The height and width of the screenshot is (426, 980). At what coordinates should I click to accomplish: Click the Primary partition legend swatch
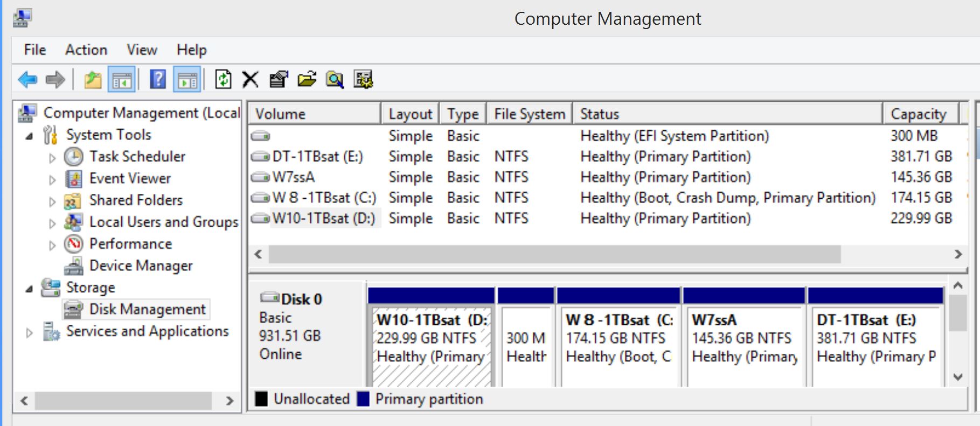(x=364, y=399)
